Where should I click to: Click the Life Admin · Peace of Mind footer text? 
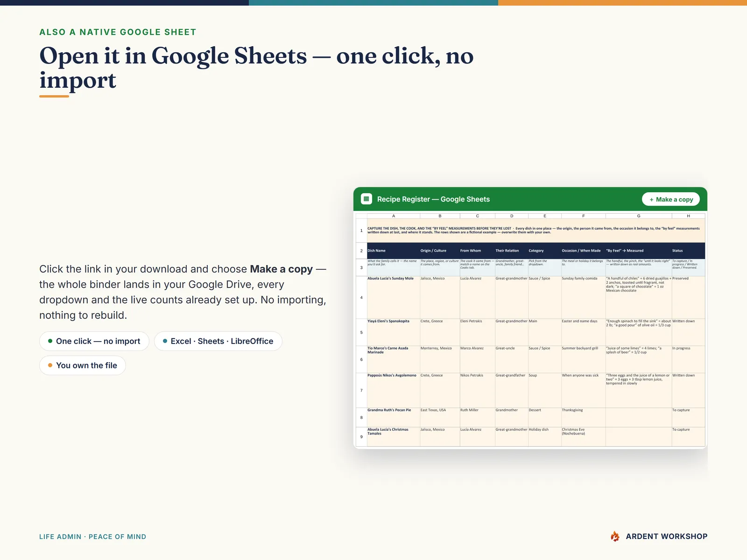point(92,537)
